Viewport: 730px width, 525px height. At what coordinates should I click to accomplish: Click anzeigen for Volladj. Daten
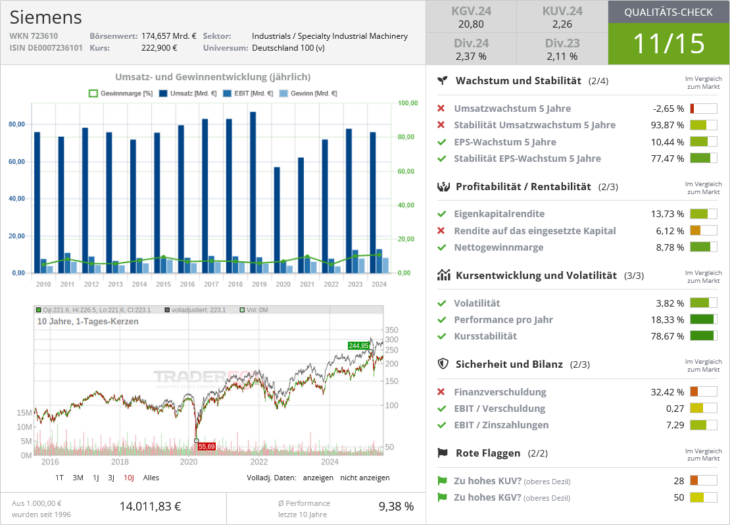point(318,478)
